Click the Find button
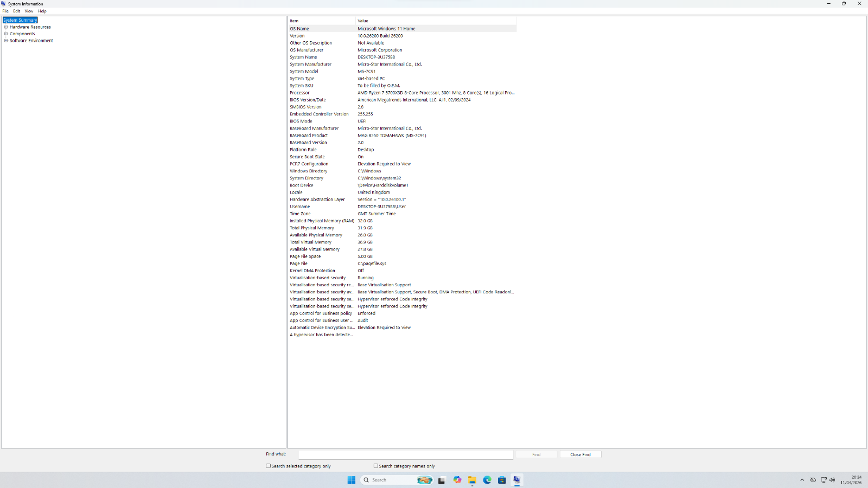Viewport: 868px width, 488px height. click(x=536, y=454)
